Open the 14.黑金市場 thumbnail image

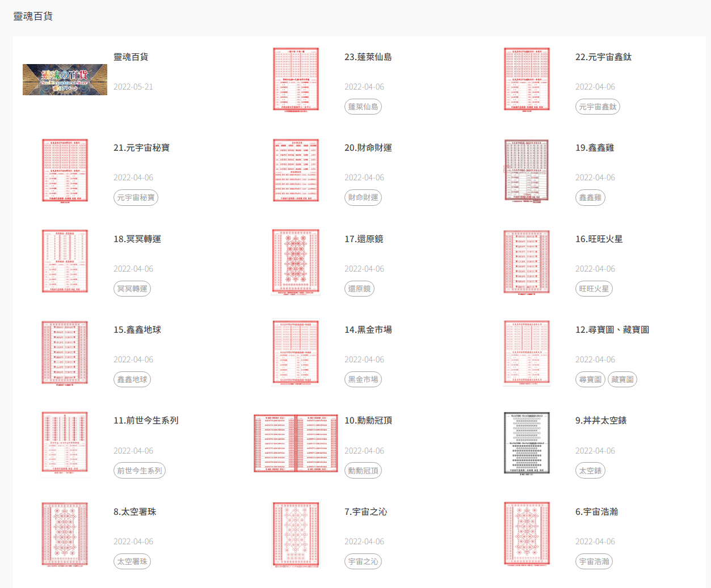coord(296,352)
